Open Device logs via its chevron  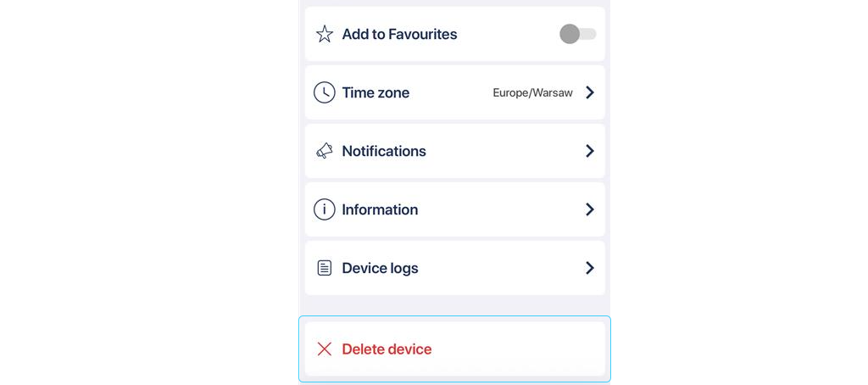point(590,268)
